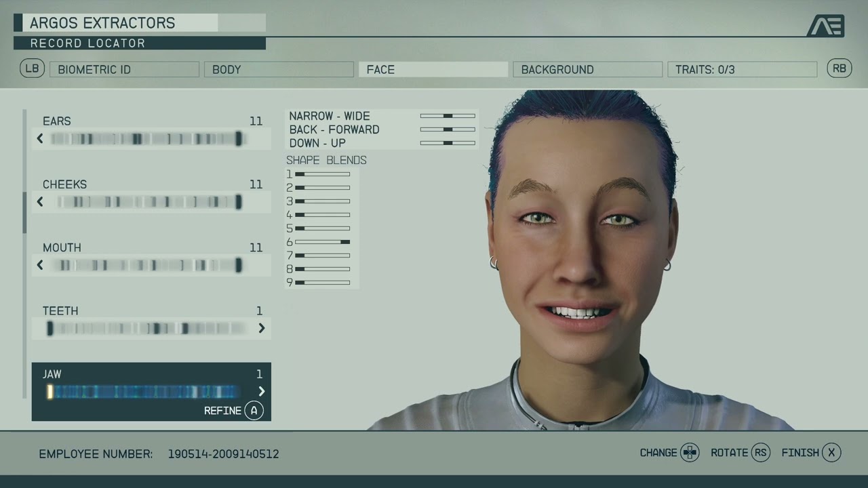Select next Teeth preset arrow
Image resolution: width=868 pixels, height=488 pixels.
coord(262,328)
